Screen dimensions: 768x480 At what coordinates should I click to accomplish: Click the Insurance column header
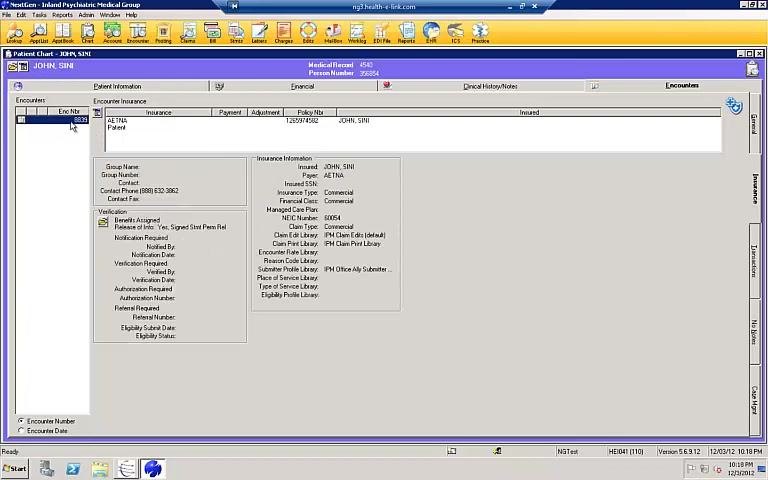pyautogui.click(x=158, y=113)
